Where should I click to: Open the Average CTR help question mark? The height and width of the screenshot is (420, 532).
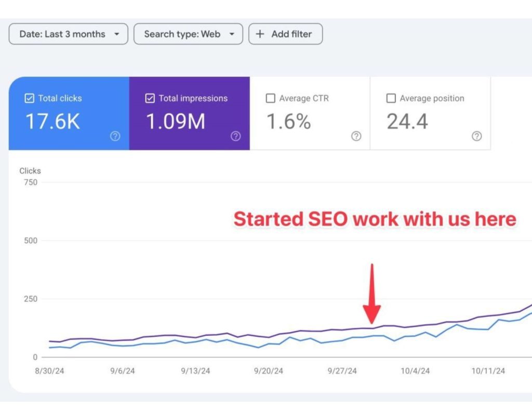pos(356,136)
